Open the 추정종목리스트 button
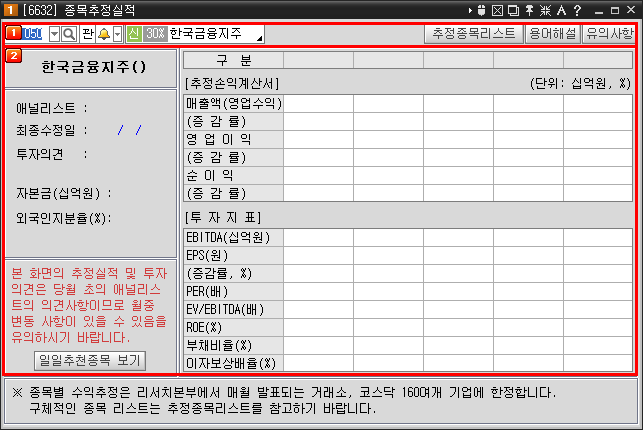Image resolution: width=643 pixels, height=430 pixels. (474, 34)
